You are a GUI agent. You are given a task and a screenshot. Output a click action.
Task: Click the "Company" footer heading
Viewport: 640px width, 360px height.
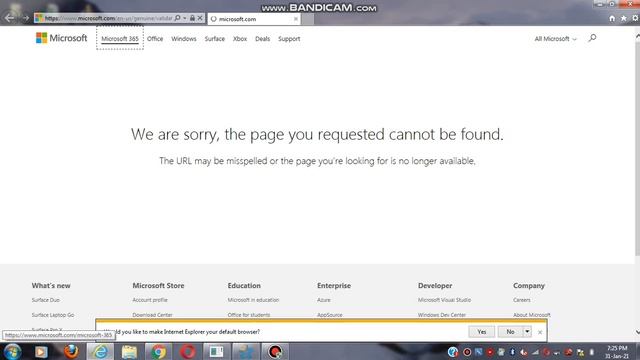529,286
